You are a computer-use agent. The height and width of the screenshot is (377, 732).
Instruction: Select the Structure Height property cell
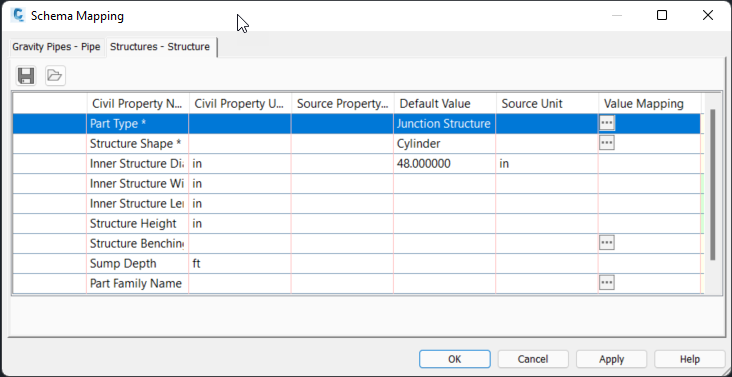click(138, 224)
